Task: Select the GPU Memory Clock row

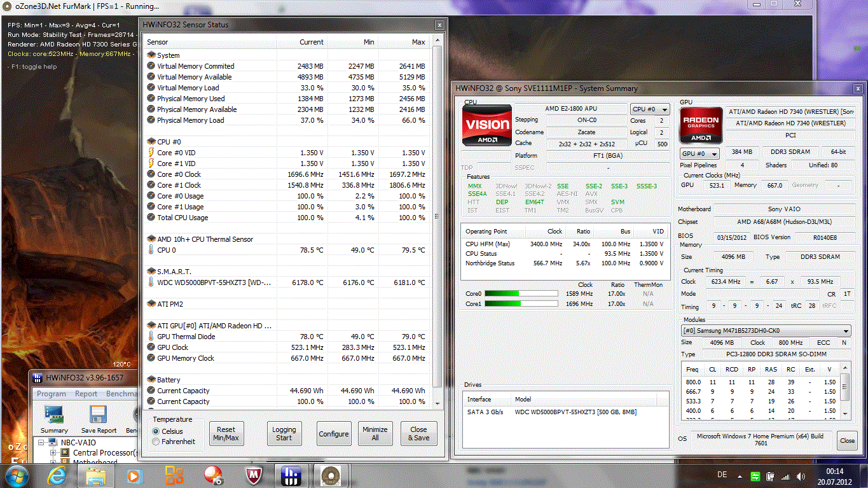Action: [x=287, y=358]
